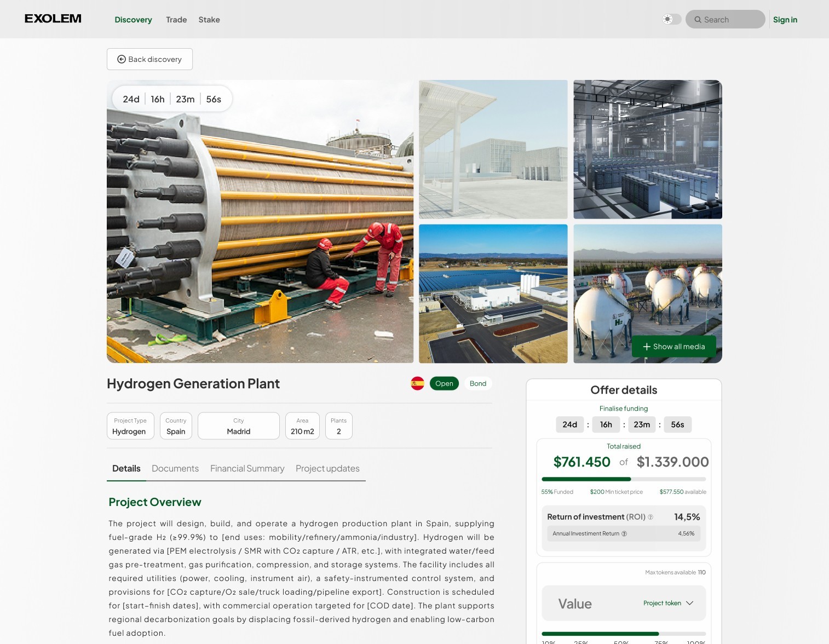Image resolution: width=829 pixels, height=644 pixels.
Task: Click the Annual Investment Return help icon
Action: pyautogui.click(x=624, y=533)
